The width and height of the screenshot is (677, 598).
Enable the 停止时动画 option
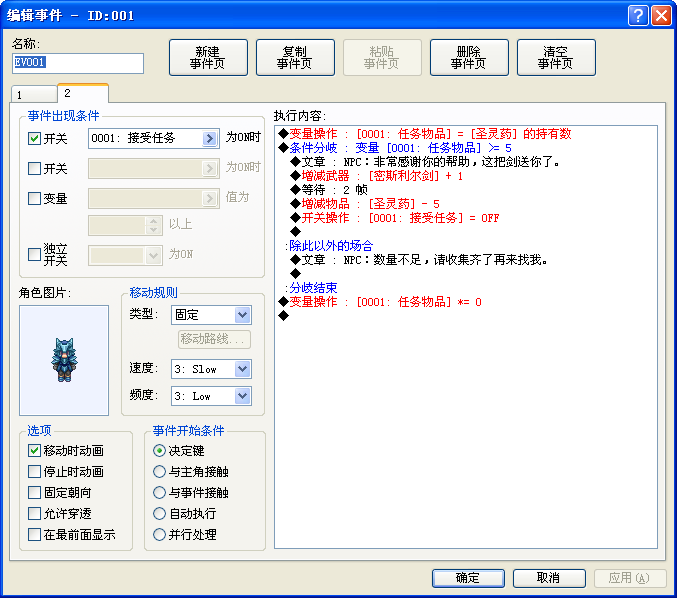pos(34,471)
